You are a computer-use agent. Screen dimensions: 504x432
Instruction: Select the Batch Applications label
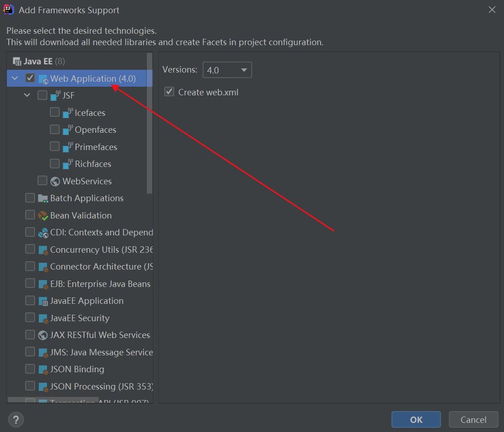click(x=87, y=198)
